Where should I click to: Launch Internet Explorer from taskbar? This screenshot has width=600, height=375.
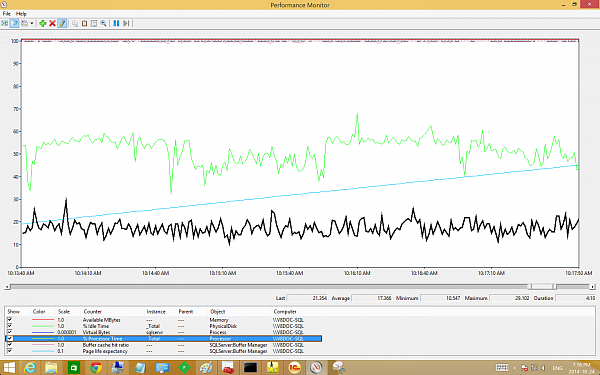pyautogui.click(x=30, y=368)
